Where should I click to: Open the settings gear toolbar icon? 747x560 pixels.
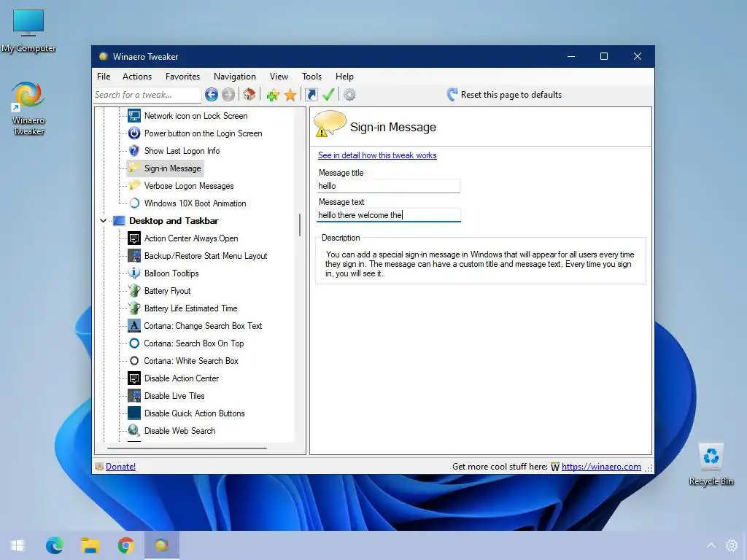[349, 95]
